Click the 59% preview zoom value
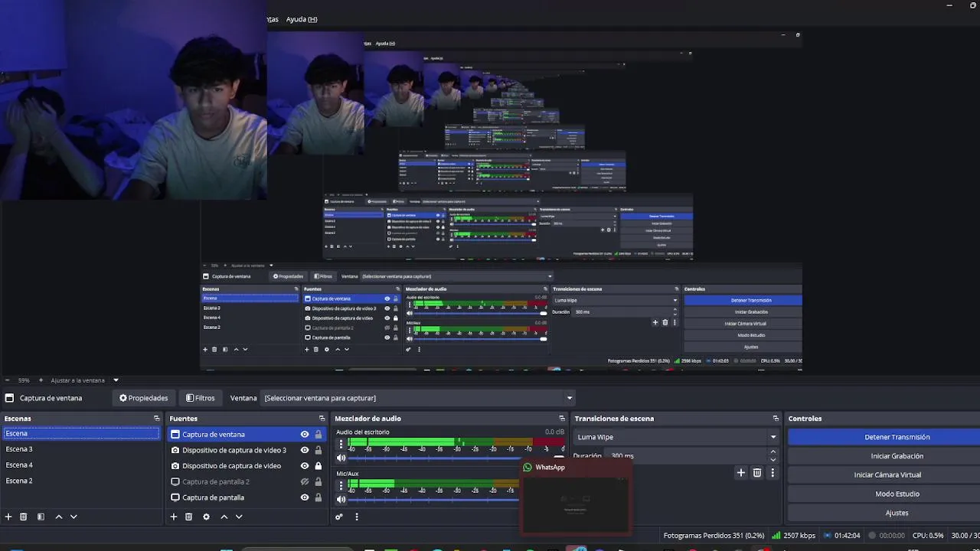980x551 pixels. pos(24,380)
